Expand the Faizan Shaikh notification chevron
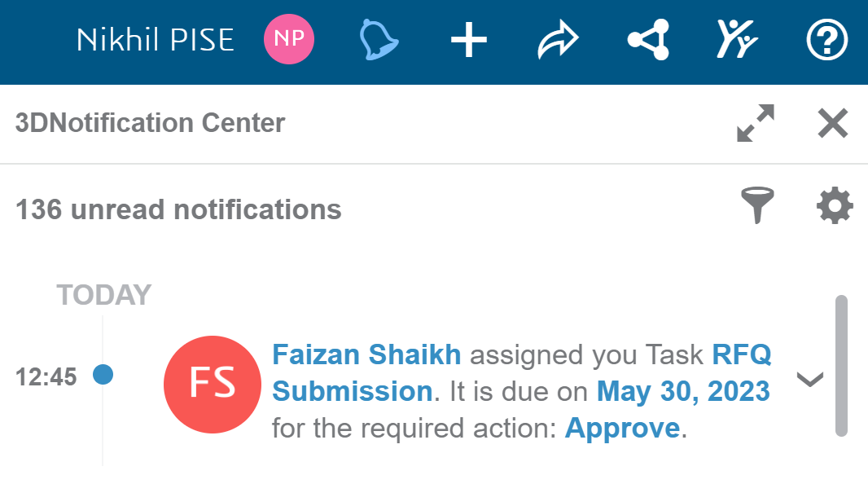Viewport: 868px width, 484px height. pyautogui.click(x=810, y=380)
